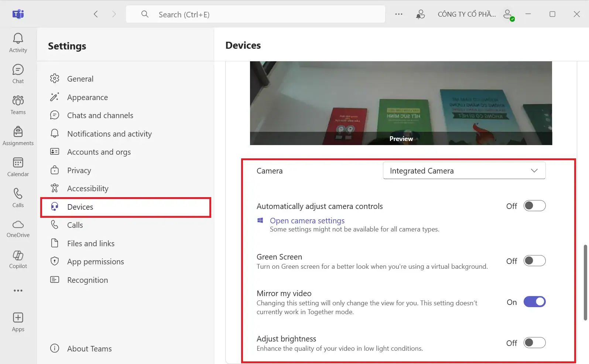This screenshot has width=589, height=364.
Task: Select Accessibility settings category
Action: [x=88, y=189]
